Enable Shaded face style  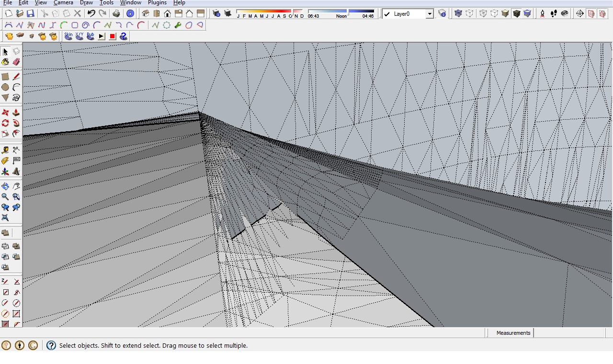[x=505, y=13]
